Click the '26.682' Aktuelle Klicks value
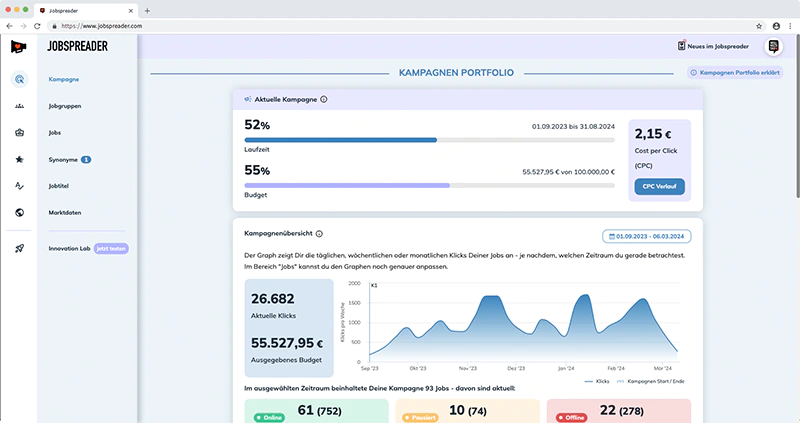The width and height of the screenshot is (800, 423). (272, 298)
